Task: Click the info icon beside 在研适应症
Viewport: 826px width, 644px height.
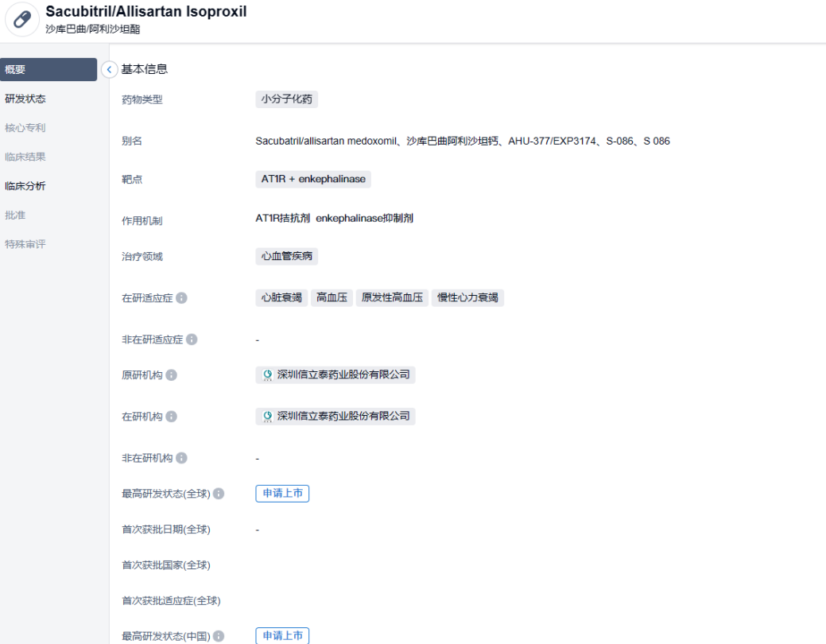Action: (181, 298)
